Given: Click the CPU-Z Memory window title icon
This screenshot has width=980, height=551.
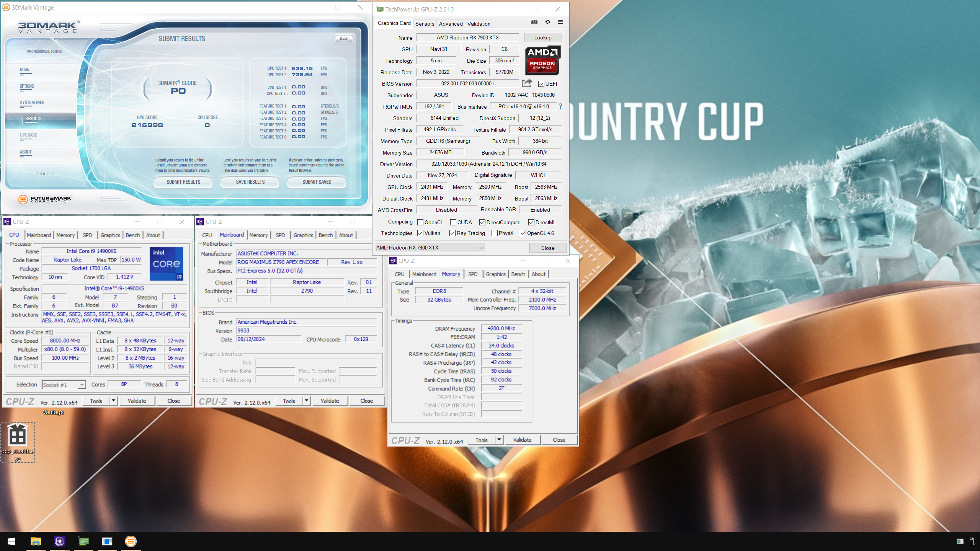Looking at the screenshot, I should click(x=392, y=261).
